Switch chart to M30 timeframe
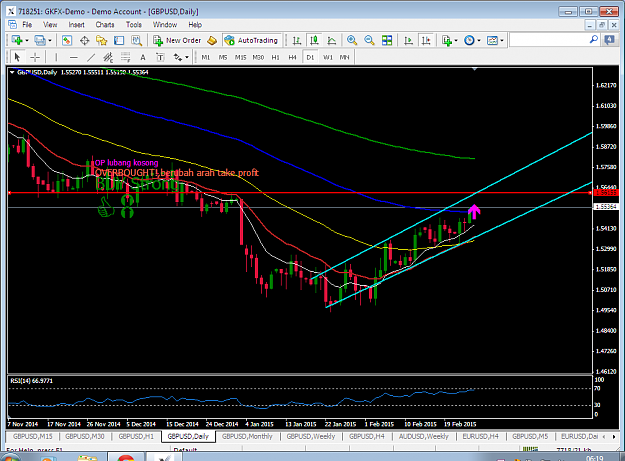 (x=258, y=57)
